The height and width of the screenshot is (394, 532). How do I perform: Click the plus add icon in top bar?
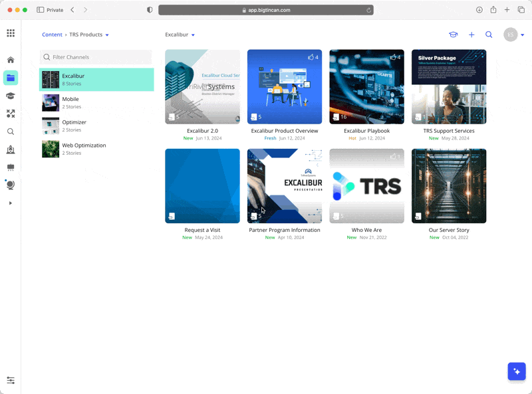(x=471, y=35)
